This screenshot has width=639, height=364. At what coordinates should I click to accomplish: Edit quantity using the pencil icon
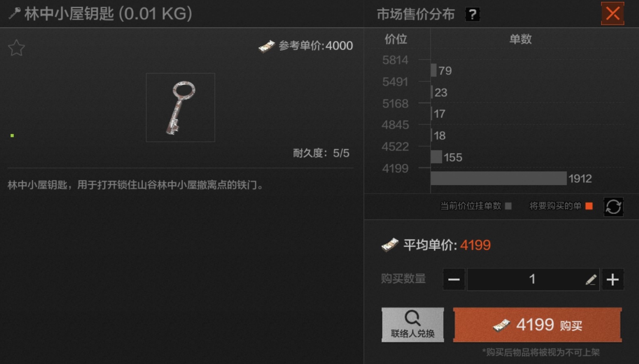point(591,280)
